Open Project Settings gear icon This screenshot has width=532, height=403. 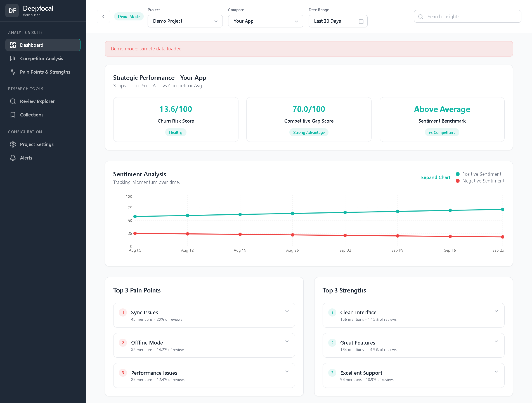pyautogui.click(x=13, y=144)
